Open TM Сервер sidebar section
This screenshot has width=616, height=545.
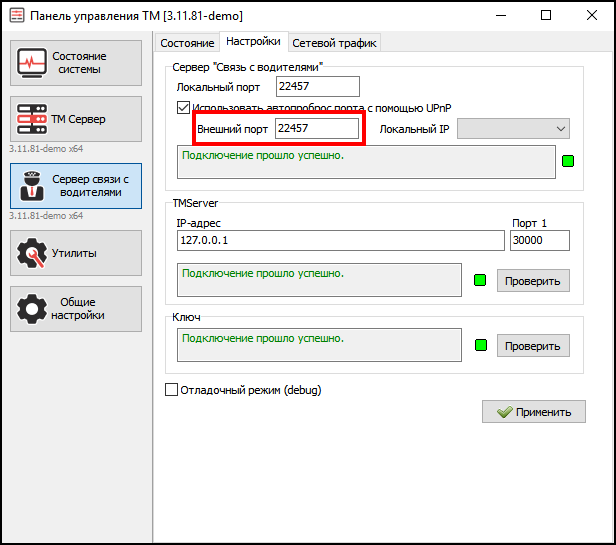click(76, 120)
